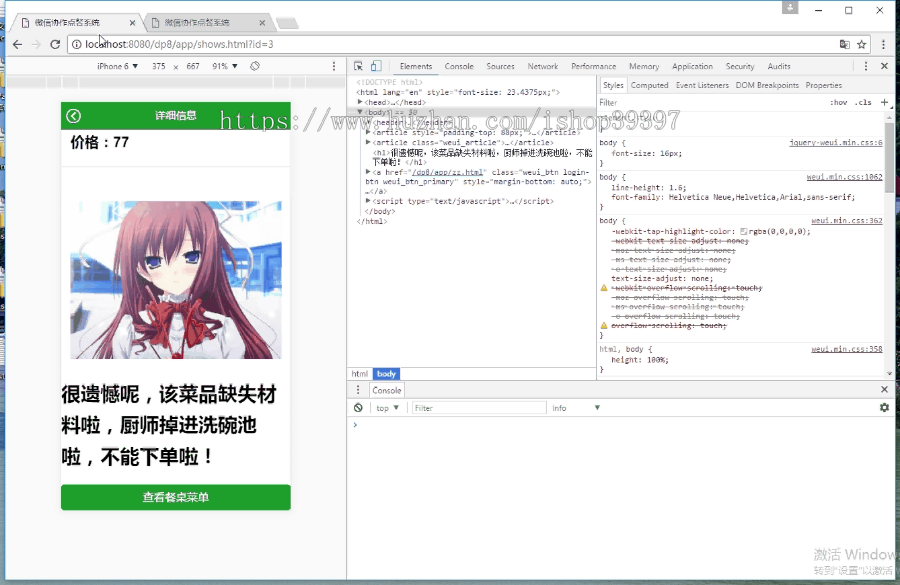
Task: Tap the back circle arrow in app header
Action: tap(73, 116)
